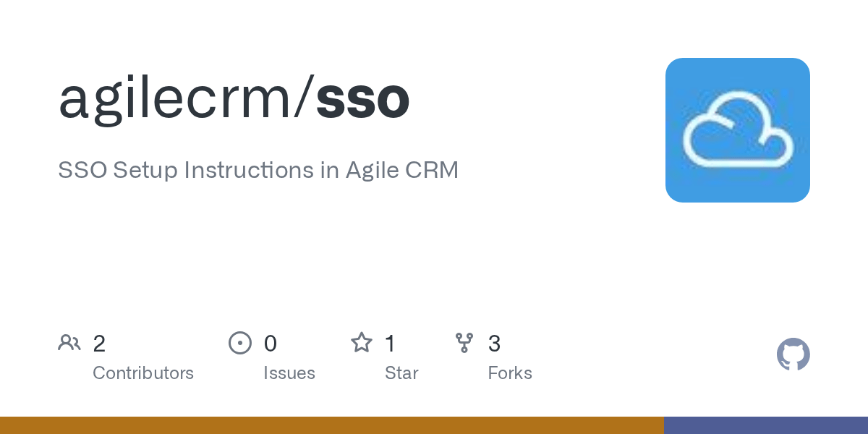Select the Contributors label
868x434 pixels.
[143, 373]
